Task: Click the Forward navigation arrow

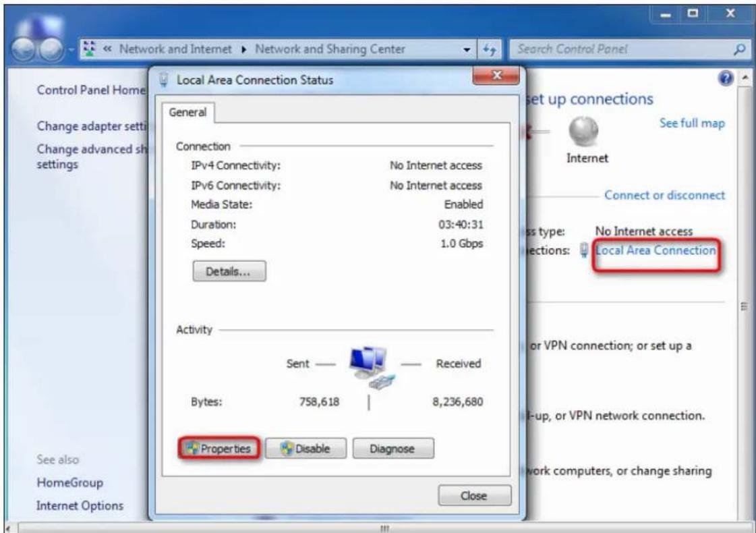Action: [x=51, y=49]
